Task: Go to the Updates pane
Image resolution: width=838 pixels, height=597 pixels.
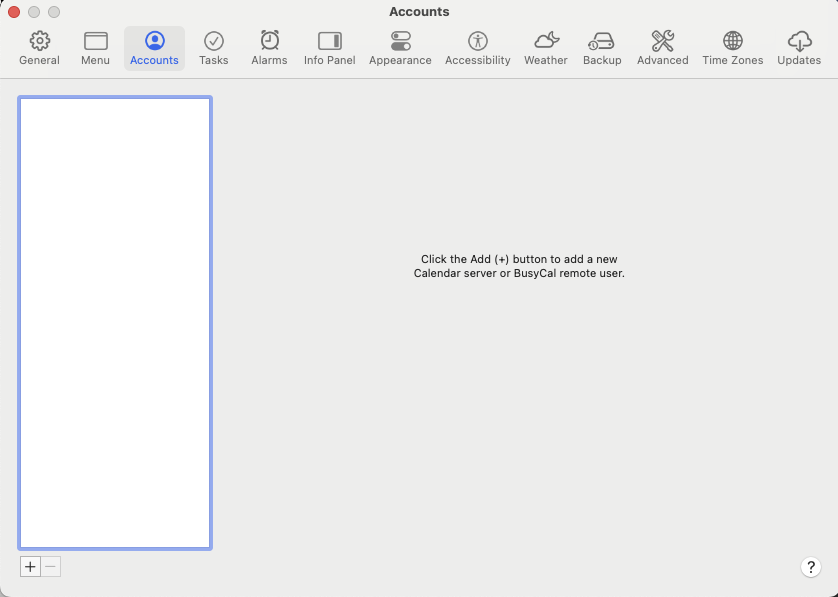Action: 799,48
